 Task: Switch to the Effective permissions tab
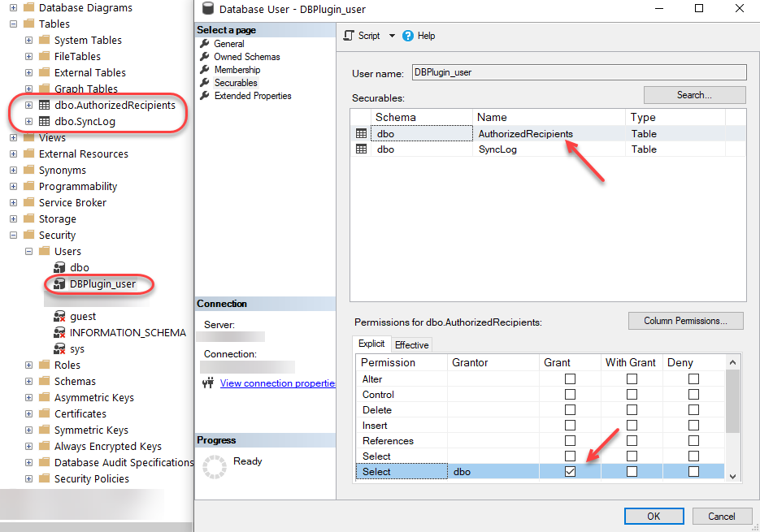411,344
